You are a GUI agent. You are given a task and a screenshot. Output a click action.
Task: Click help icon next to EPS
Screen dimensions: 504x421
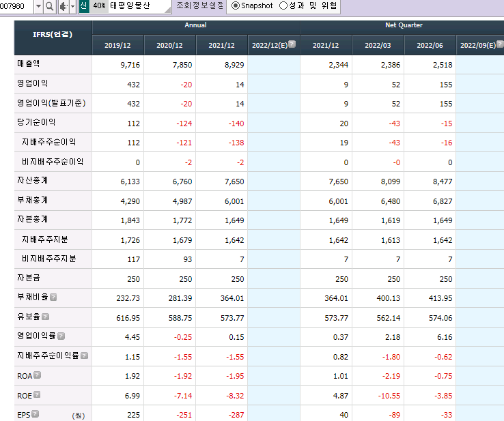[x=36, y=413]
